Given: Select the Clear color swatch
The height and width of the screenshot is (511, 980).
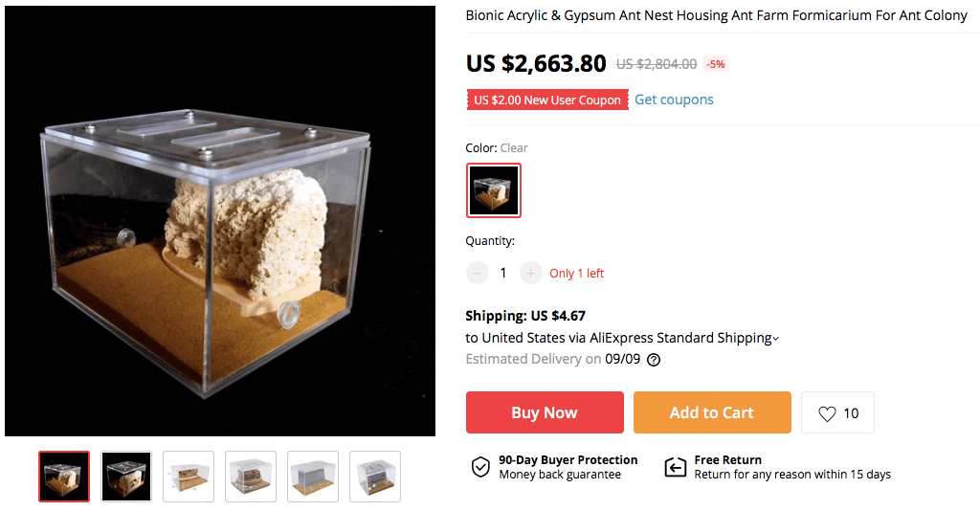Looking at the screenshot, I should tap(494, 190).
